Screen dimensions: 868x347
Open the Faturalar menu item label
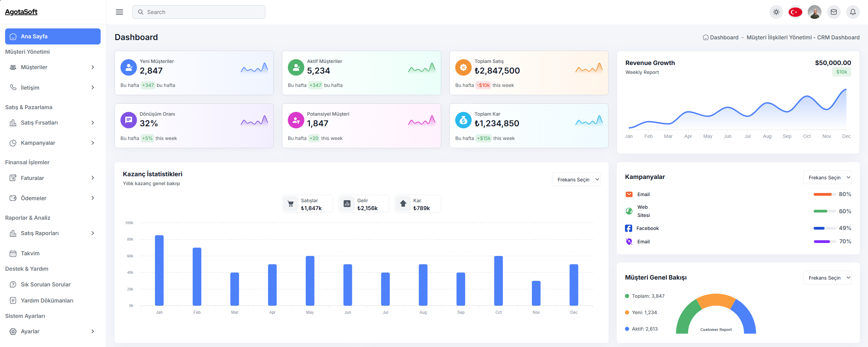[33, 178]
